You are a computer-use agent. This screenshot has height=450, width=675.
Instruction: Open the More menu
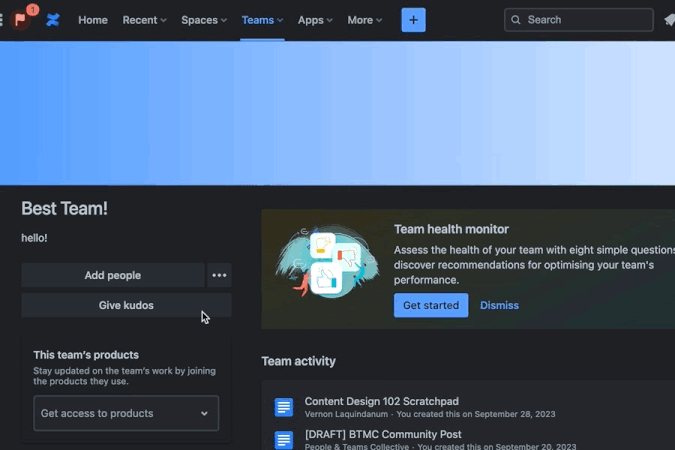click(x=365, y=20)
